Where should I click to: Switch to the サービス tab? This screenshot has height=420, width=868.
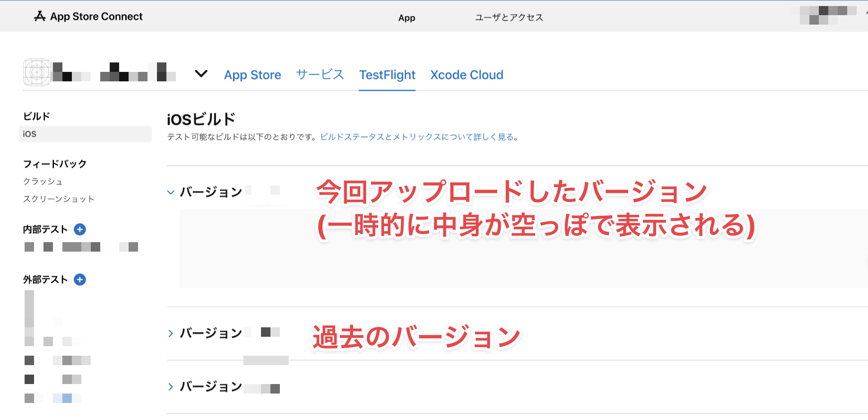[320, 75]
